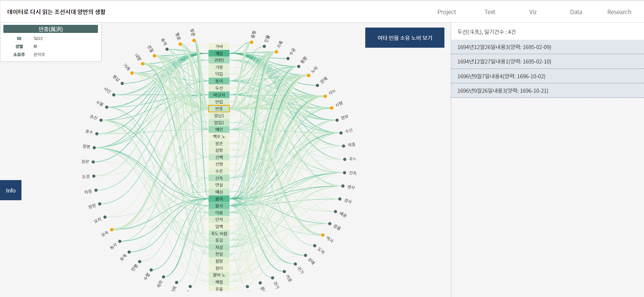Viewport: 644px width, 297px height.
Task: Choose 용이 from the center list
Action: (x=219, y=199)
